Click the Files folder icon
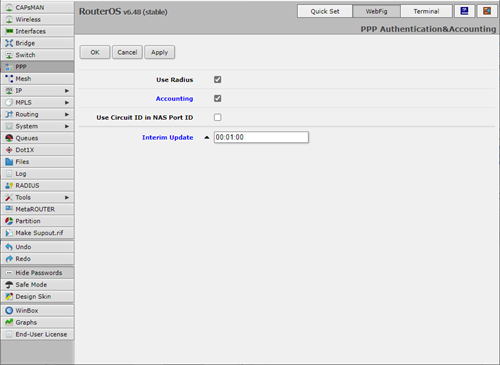The height and width of the screenshot is (365, 500). click(x=9, y=162)
